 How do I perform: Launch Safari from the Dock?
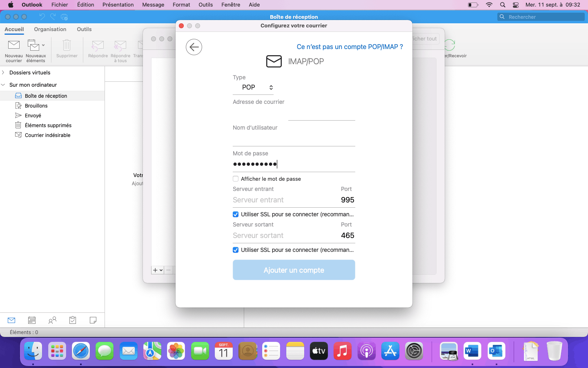[x=81, y=351]
